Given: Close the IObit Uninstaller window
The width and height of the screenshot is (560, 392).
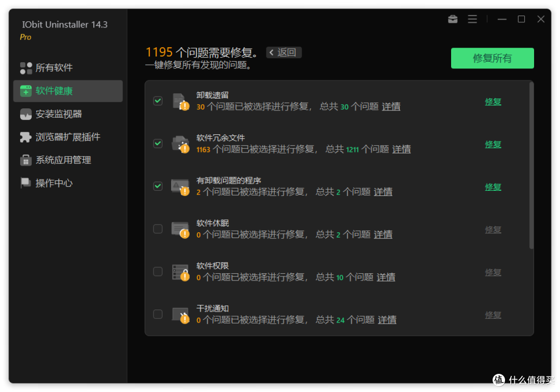Looking at the screenshot, I should tap(541, 19).
